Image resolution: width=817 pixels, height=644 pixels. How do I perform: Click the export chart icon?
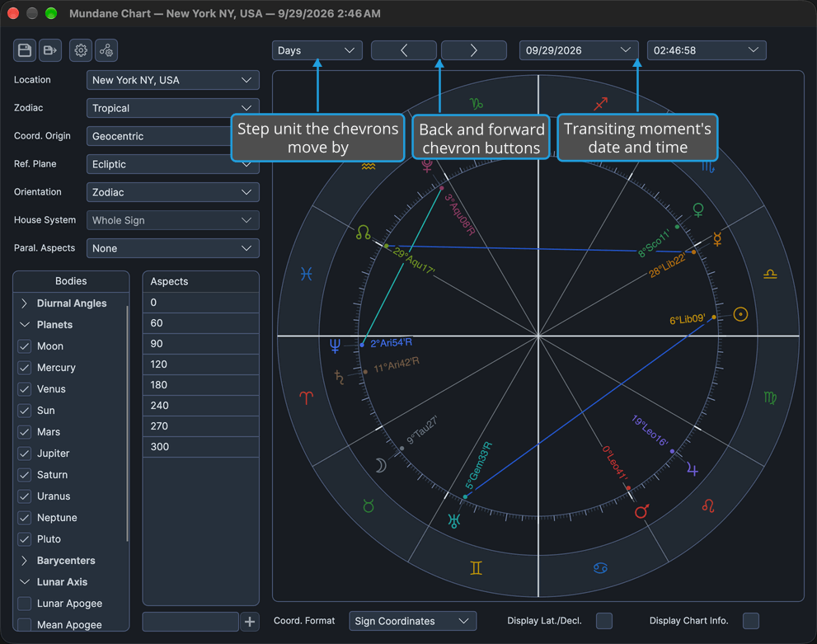pyautogui.click(x=50, y=50)
